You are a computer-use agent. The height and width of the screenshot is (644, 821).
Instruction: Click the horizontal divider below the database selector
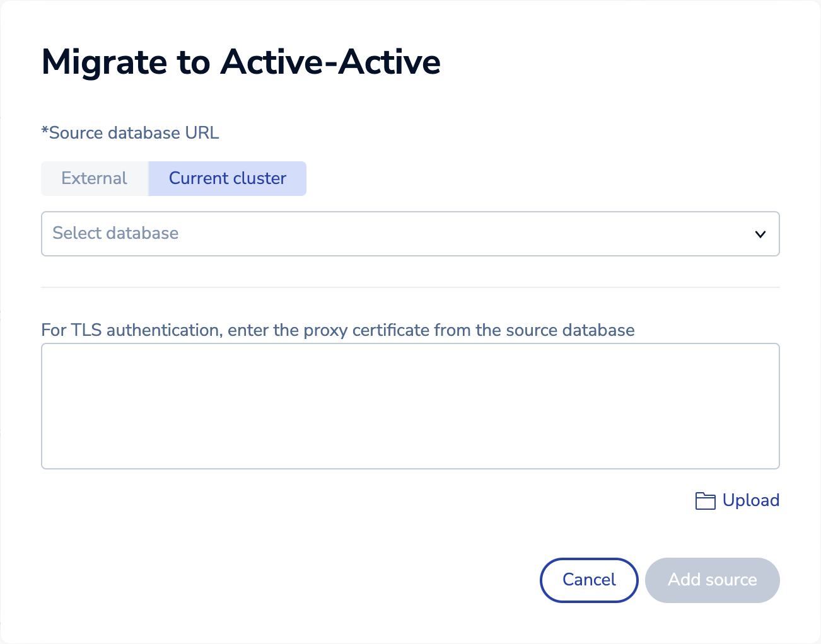click(x=410, y=287)
